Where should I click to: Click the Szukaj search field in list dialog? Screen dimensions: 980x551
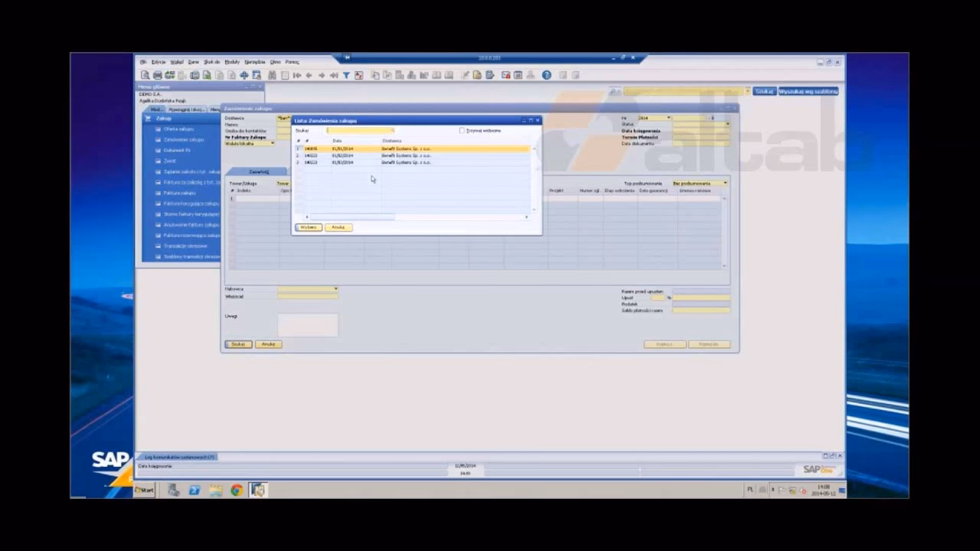pos(360,131)
